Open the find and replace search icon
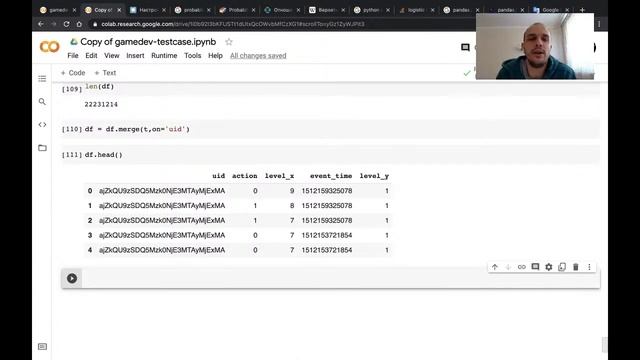The width and height of the screenshot is (640, 360). pyautogui.click(x=42, y=102)
